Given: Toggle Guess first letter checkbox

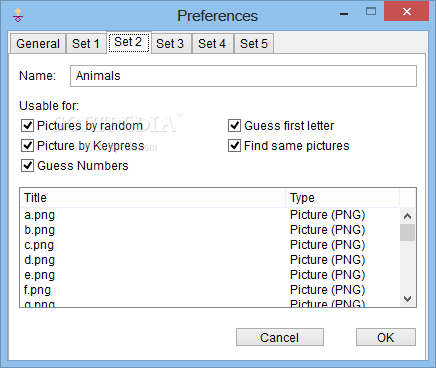Looking at the screenshot, I should pos(234,126).
